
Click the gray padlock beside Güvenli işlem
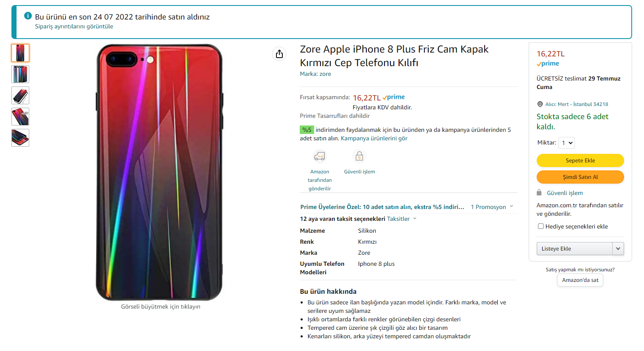point(539,193)
